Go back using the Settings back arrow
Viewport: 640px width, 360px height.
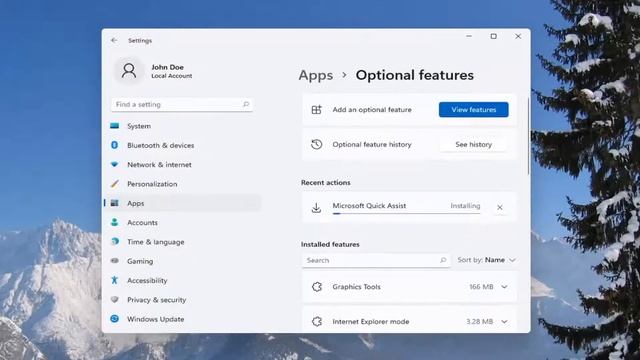(x=114, y=40)
